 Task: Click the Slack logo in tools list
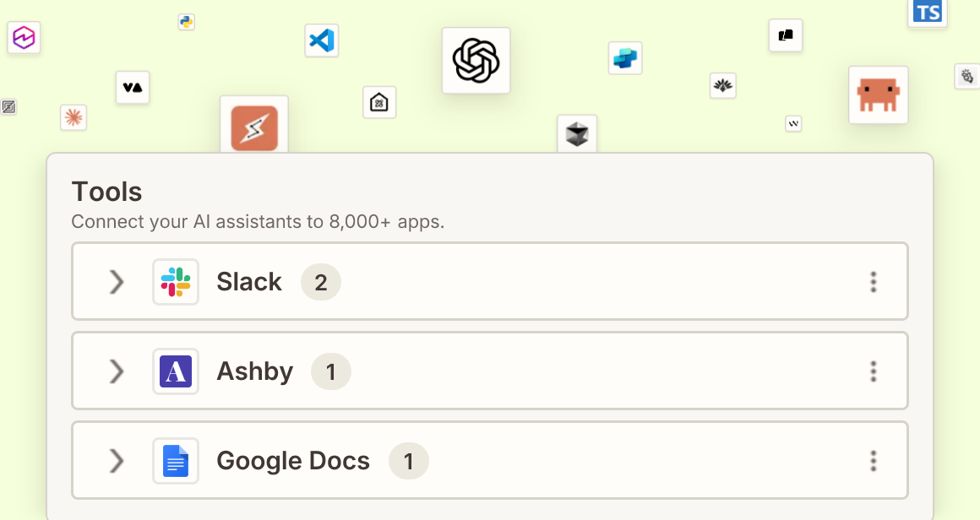coord(176,282)
